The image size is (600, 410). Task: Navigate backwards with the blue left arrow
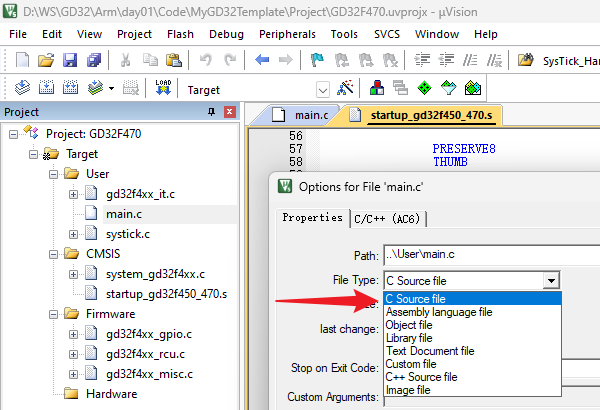[x=262, y=60]
